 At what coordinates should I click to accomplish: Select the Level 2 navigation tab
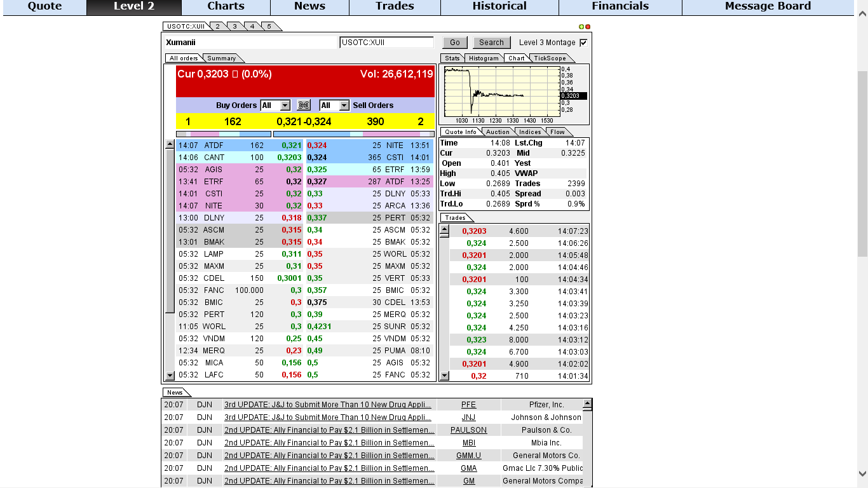[x=134, y=6]
